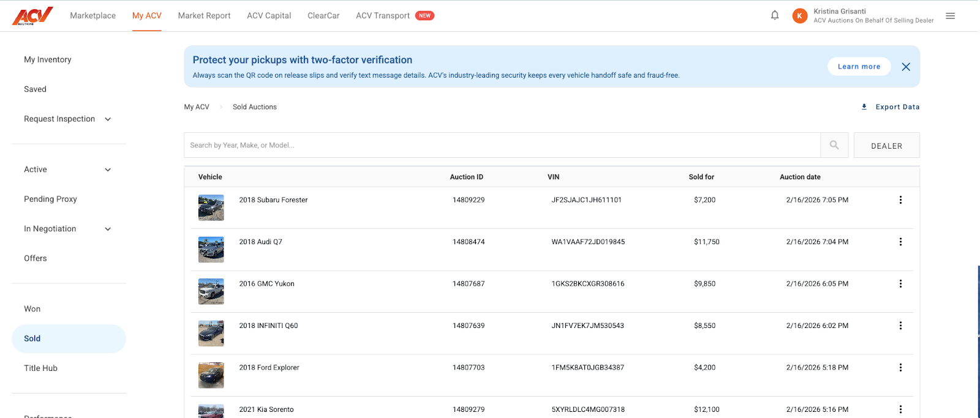Screen dimensions: 980x418
Task: Open Title Hub in sidebar
Action: click(41, 368)
